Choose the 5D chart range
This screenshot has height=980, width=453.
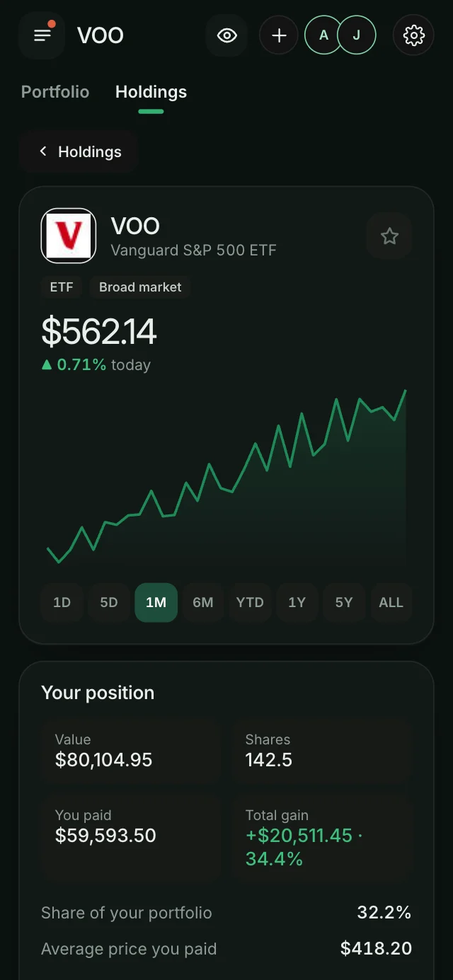click(x=109, y=602)
